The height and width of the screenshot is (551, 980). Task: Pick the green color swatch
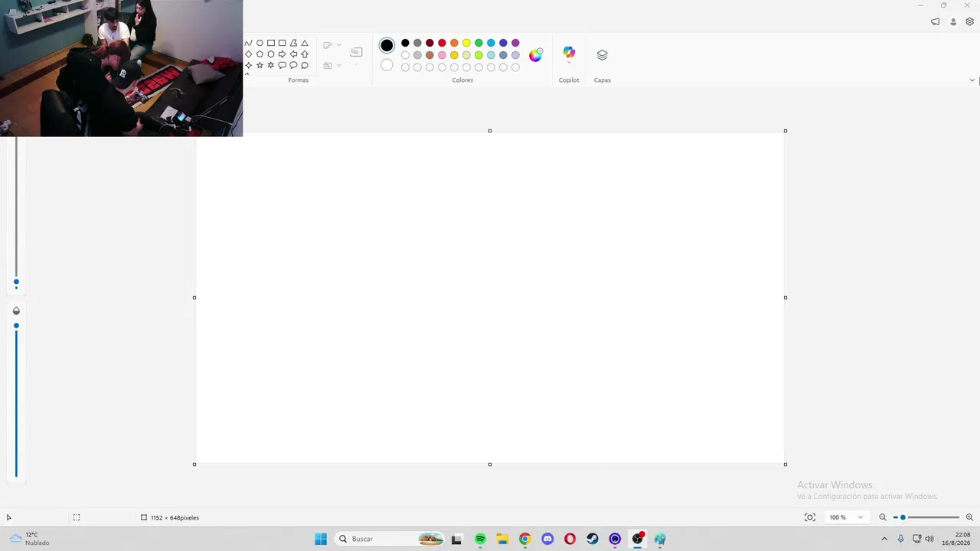point(479,43)
